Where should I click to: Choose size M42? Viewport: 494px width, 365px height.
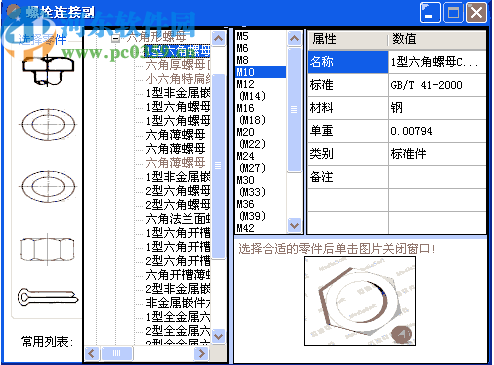pyautogui.click(x=245, y=228)
